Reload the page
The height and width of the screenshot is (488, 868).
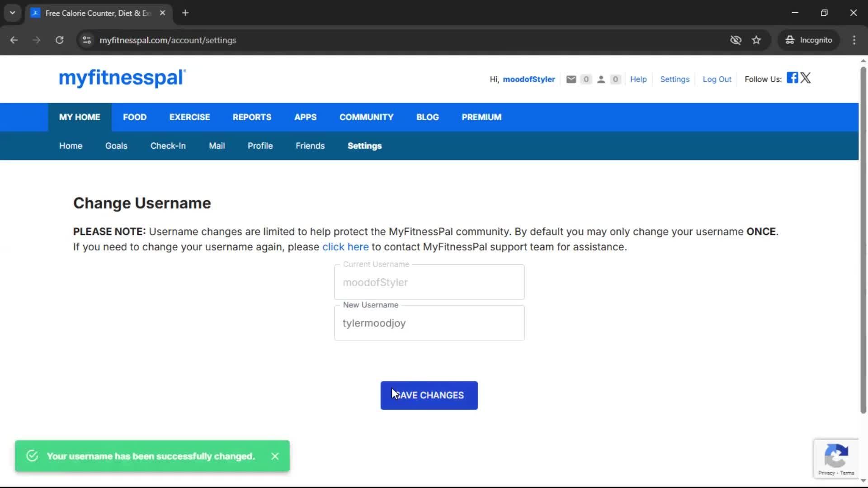click(x=59, y=40)
